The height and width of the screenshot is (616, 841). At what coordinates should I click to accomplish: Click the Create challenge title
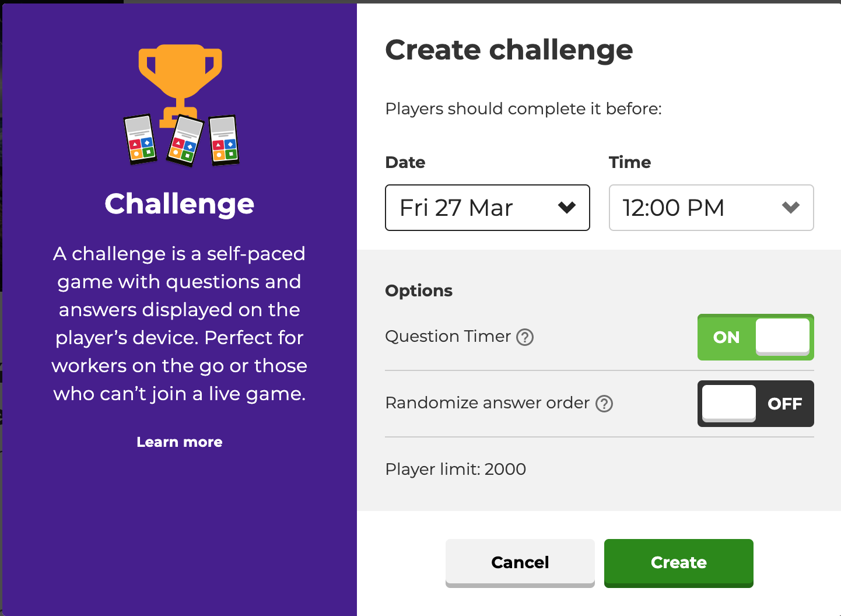point(509,50)
